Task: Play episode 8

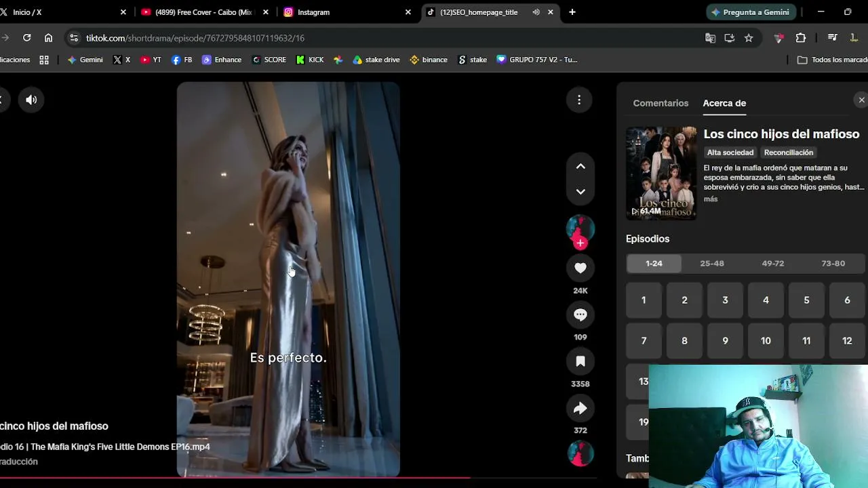Action: [684, 341]
